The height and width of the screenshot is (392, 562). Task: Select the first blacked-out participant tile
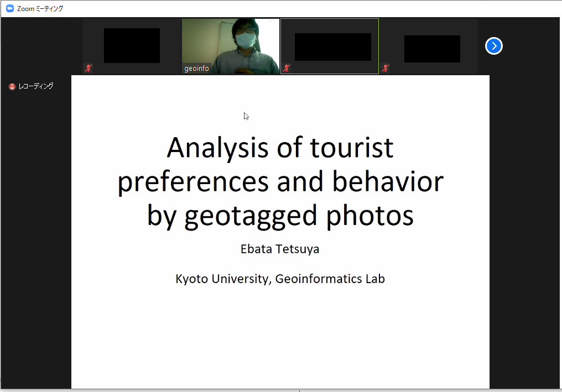click(132, 46)
